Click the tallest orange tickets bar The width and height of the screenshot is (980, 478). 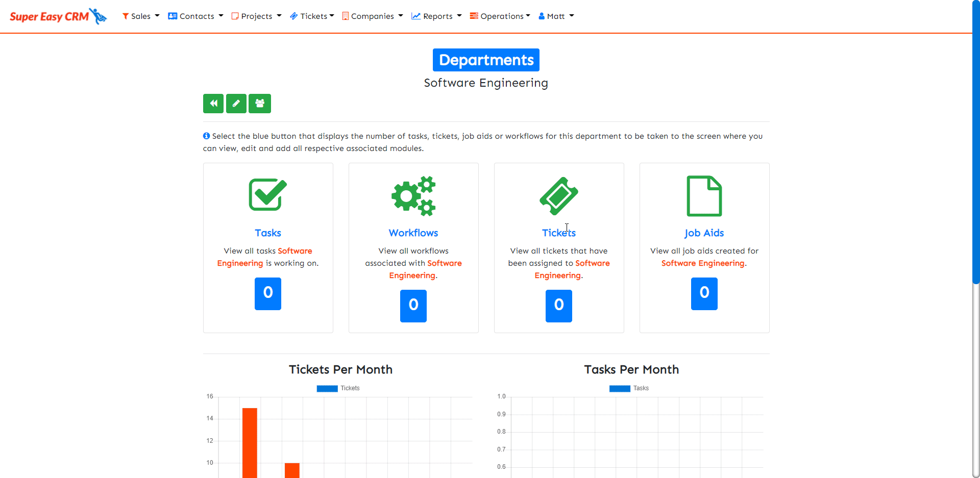[x=250, y=443]
